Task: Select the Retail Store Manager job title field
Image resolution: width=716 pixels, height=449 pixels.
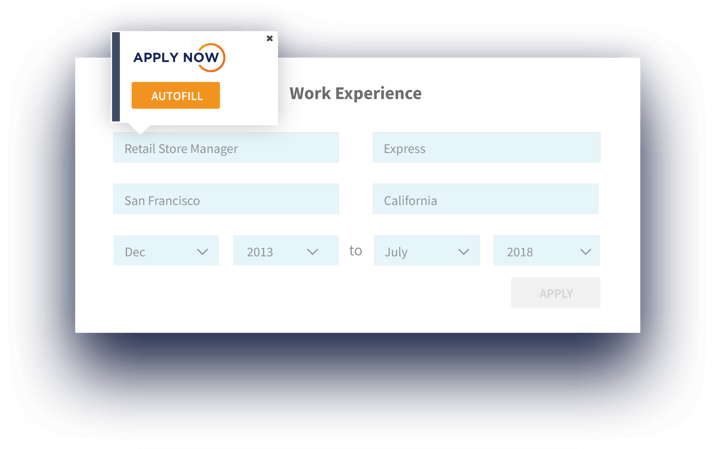Action: click(x=226, y=148)
